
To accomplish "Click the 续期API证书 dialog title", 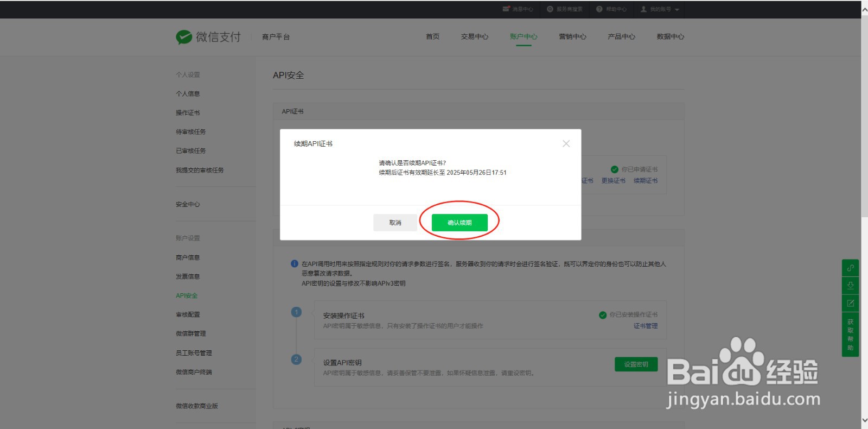I will [313, 144].
